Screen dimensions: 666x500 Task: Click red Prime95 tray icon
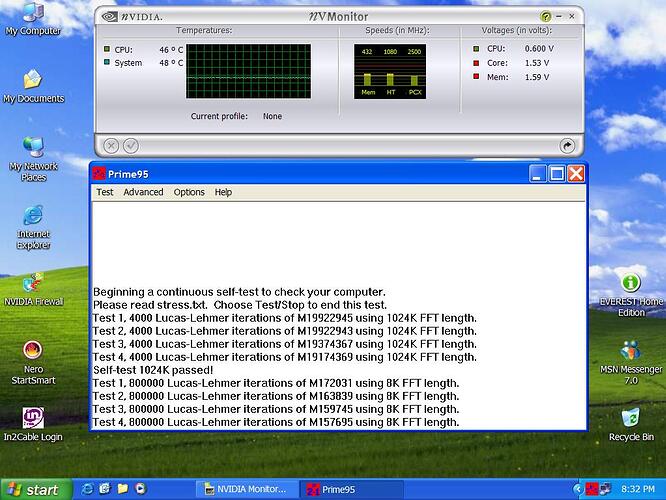point(591,489)
